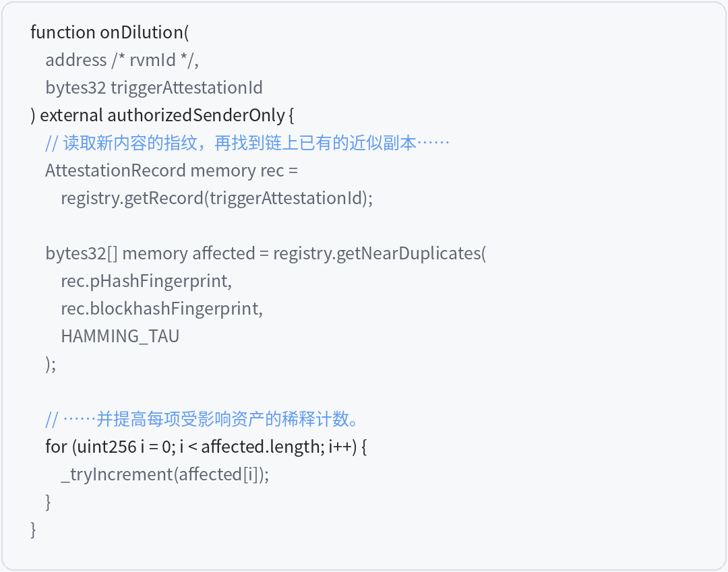Select rec.blockhashFingerprint argument
This screenshot has width=728, height=572.
tap(162, 309)
